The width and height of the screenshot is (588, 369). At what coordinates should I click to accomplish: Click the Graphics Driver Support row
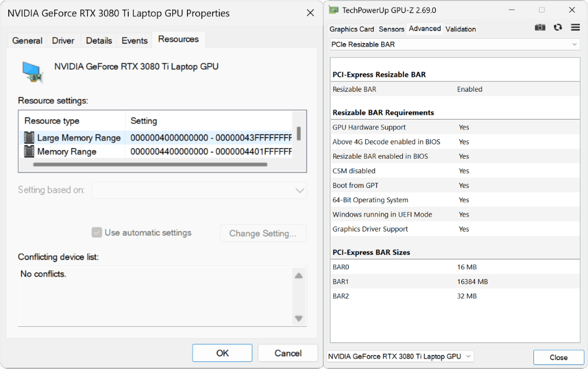click(455, 229)
